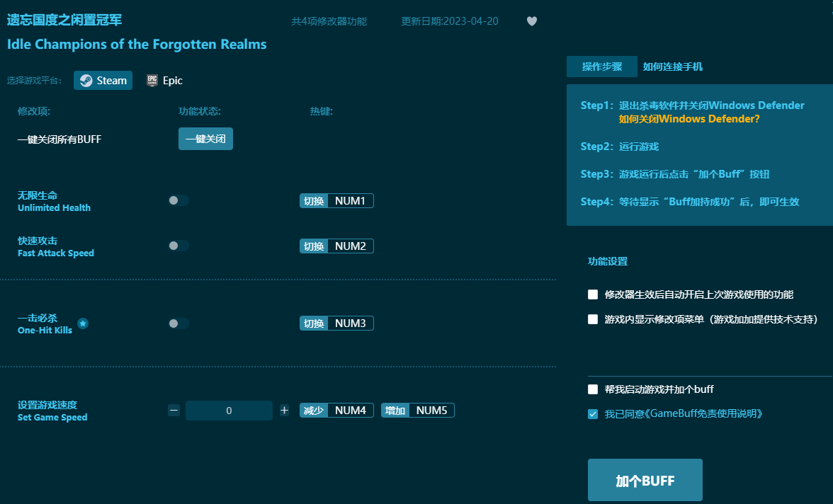Toggle One-Hit Kills switch
833x504 pixels.
click(x=178, y=323)
